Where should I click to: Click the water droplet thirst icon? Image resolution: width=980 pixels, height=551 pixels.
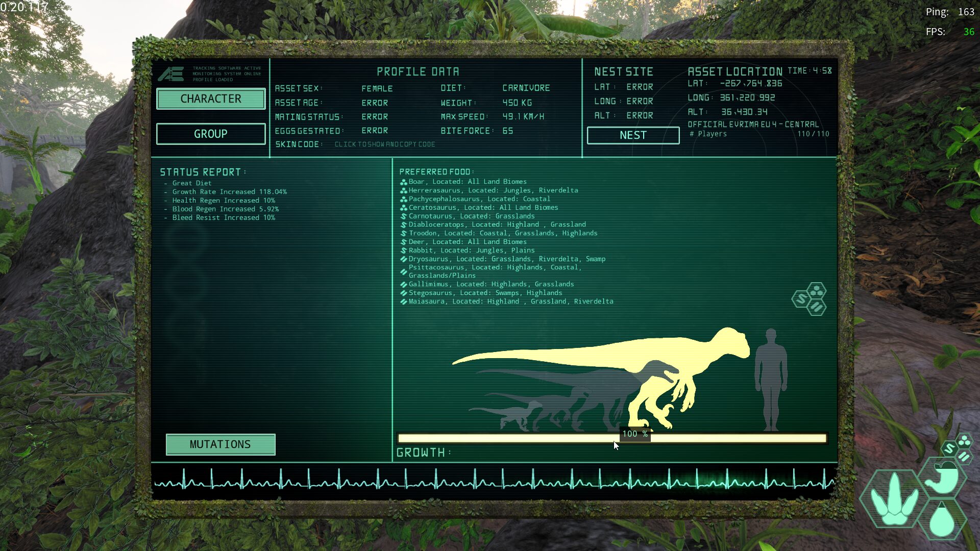(x=942, y=520)
